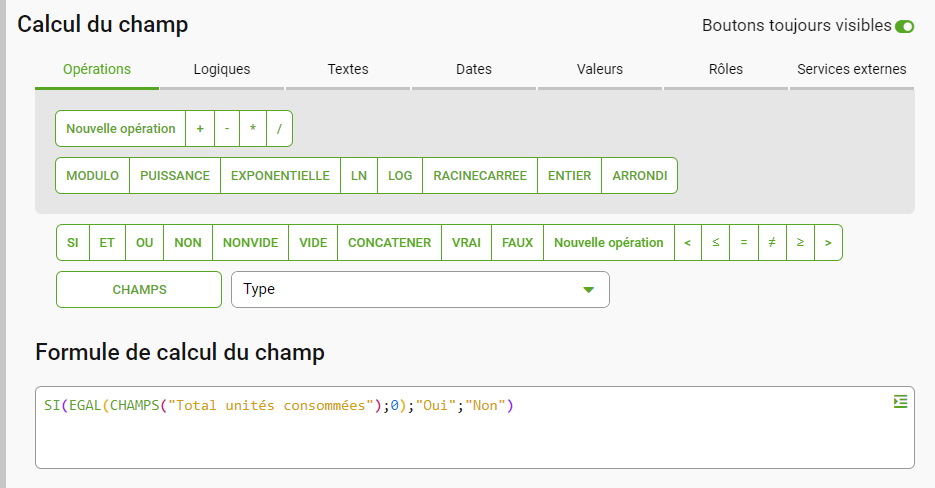Switch to the Logiques tab
The image size is (935, 488).
click(222, 69)
